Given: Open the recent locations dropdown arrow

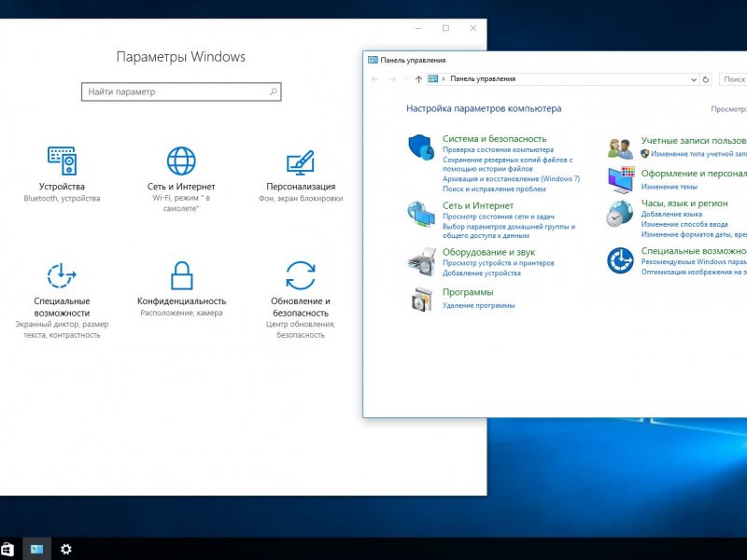Looking at the screenshot, I should point(406,79).
